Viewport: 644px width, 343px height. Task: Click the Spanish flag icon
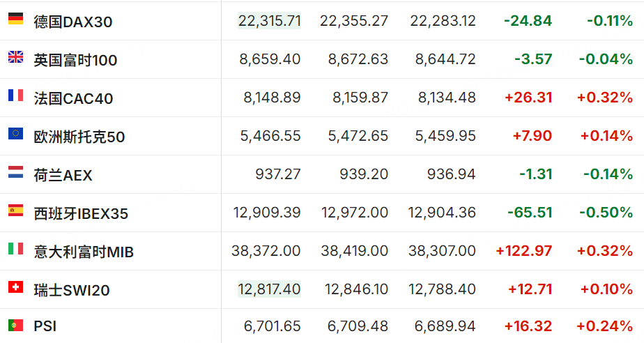(15, 211)
